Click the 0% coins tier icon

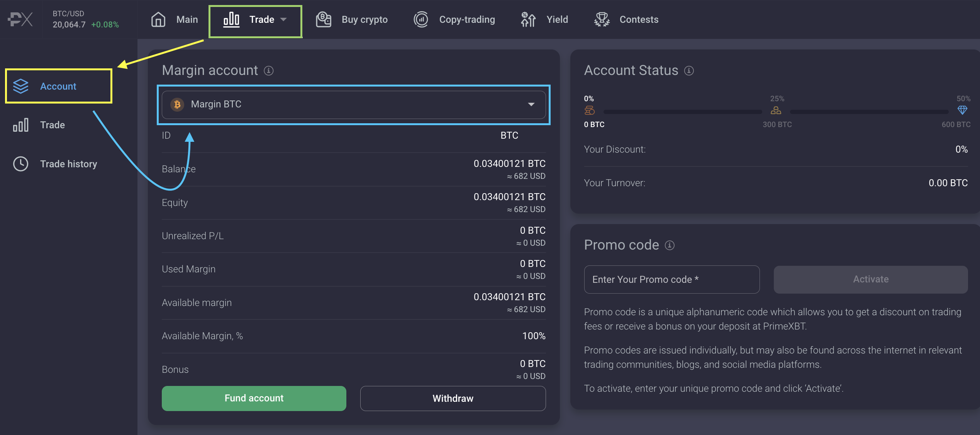[x=589, y=110]
